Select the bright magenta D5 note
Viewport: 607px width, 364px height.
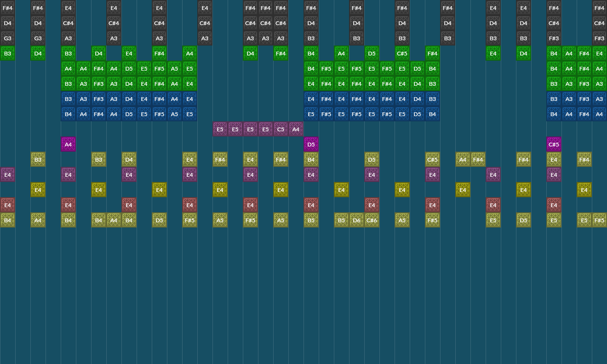[311, 144]
